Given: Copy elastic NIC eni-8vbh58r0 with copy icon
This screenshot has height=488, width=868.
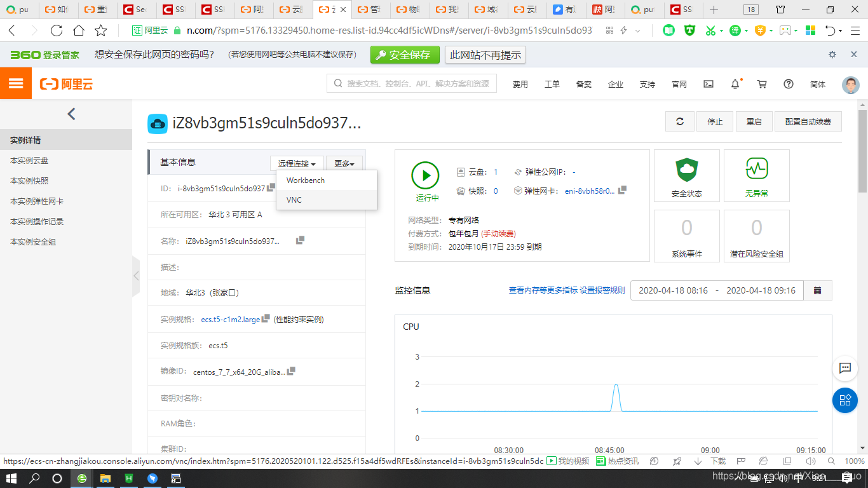Looking at the screenshot, I should click(622, 190).
